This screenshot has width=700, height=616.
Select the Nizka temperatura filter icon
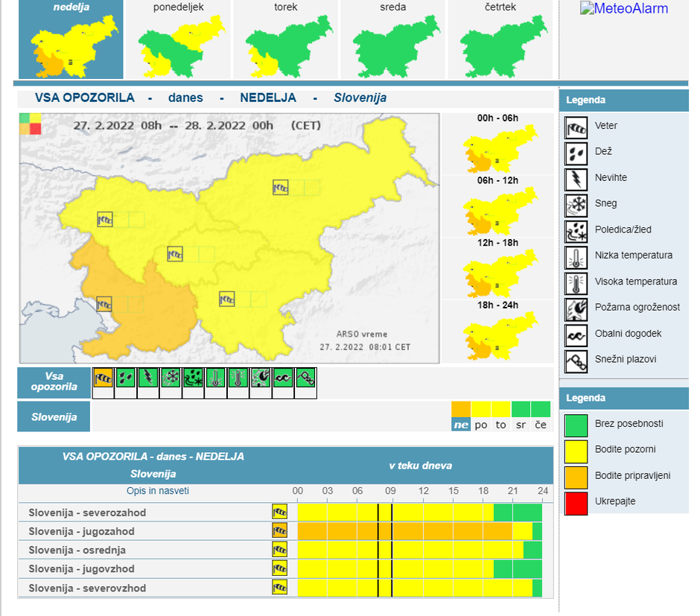pos(214,380)
